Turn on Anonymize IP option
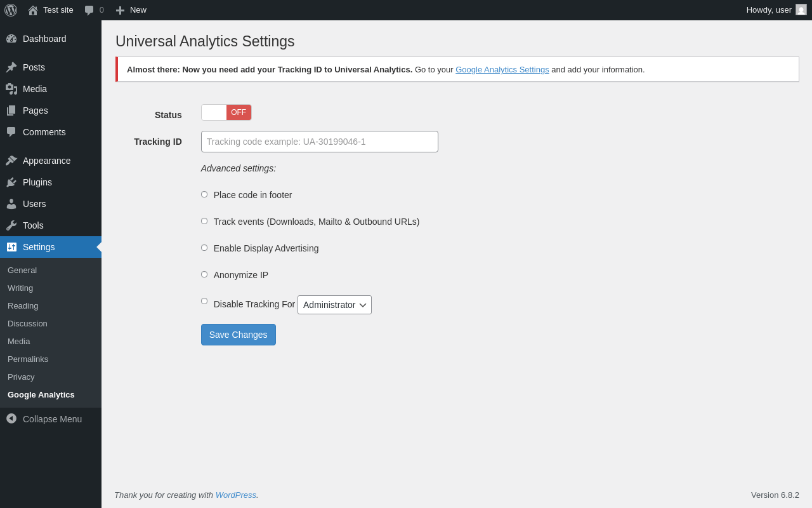 (x=204, y=274)
